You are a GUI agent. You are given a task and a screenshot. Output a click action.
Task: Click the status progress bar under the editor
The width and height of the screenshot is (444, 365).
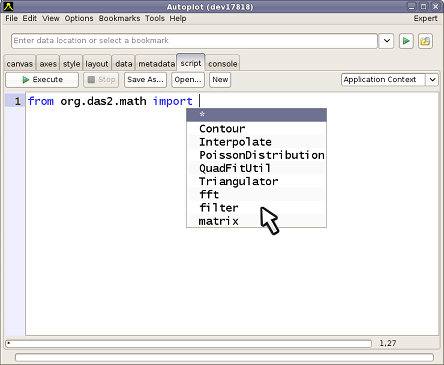(x=188, y=343)
